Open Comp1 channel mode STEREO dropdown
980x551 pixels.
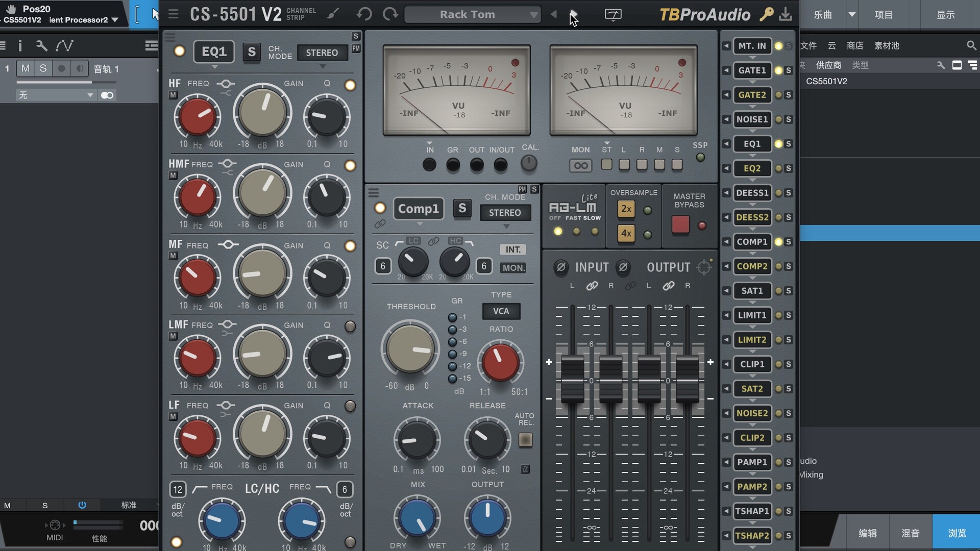505,213
